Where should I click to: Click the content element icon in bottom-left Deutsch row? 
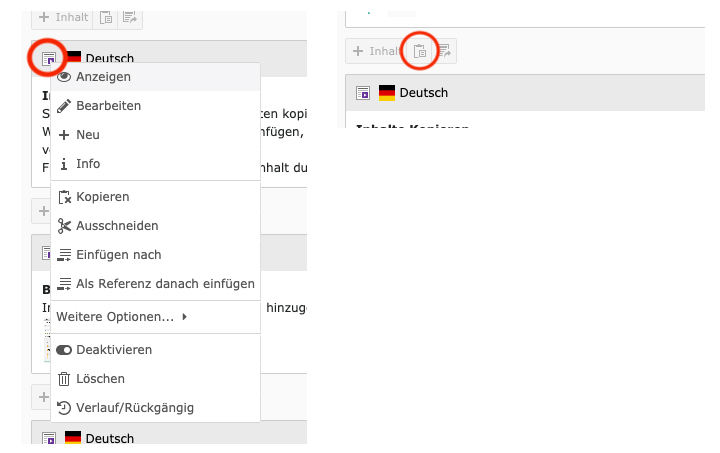point(48,438)
